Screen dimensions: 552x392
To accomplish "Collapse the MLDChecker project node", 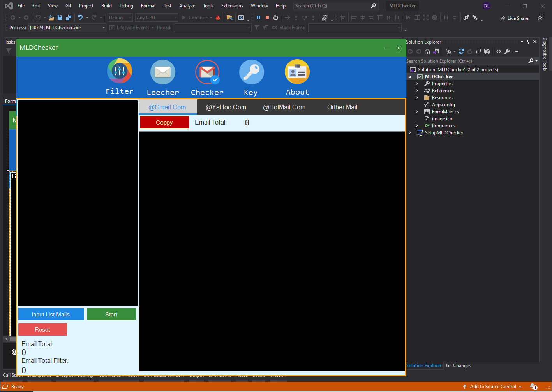I will click(409, 77).
